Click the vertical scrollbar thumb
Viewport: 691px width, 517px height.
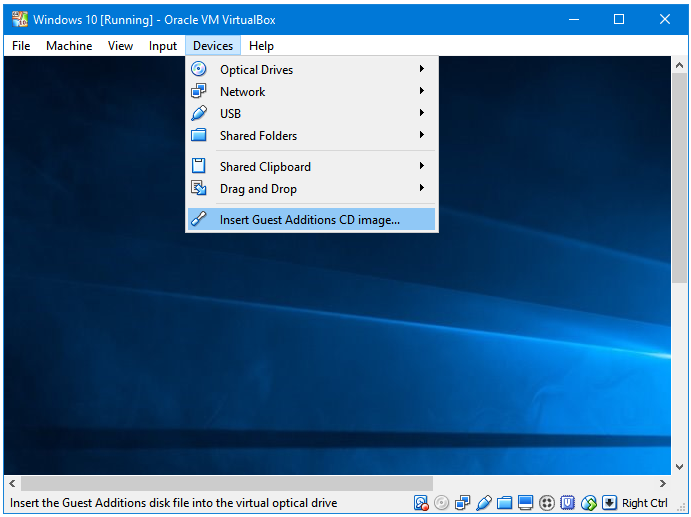[679, 178]
